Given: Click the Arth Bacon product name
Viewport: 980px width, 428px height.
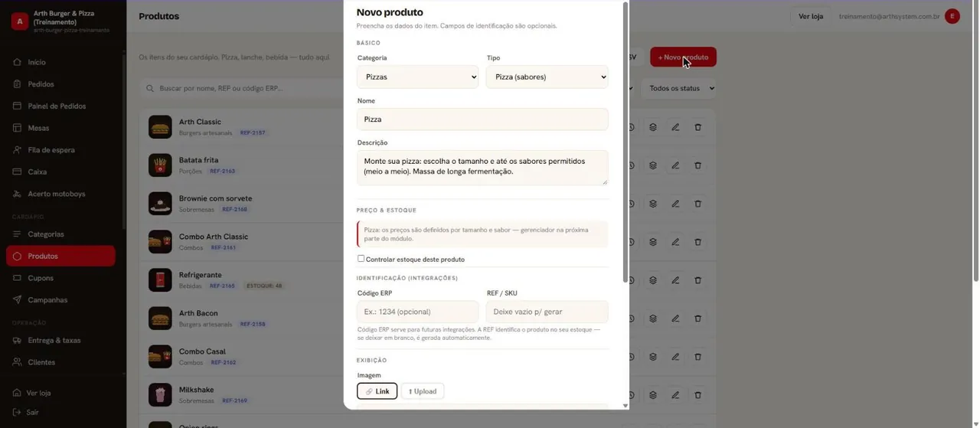Looking at the screenshot, I should point(198,313).
